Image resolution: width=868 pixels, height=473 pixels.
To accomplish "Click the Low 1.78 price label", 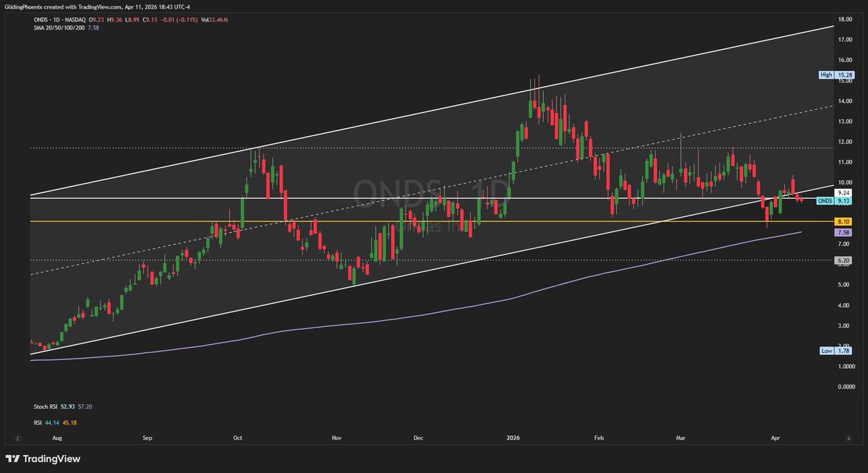I will tap(835, 351).
